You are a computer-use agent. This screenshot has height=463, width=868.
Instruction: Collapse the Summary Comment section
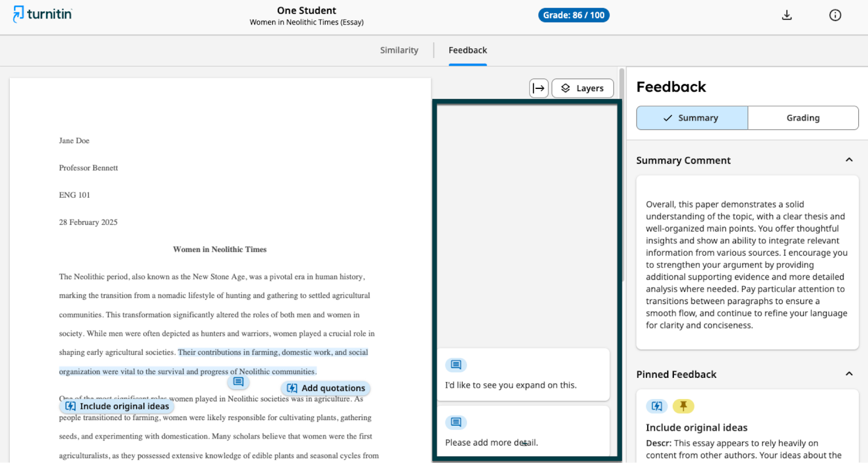849,160
